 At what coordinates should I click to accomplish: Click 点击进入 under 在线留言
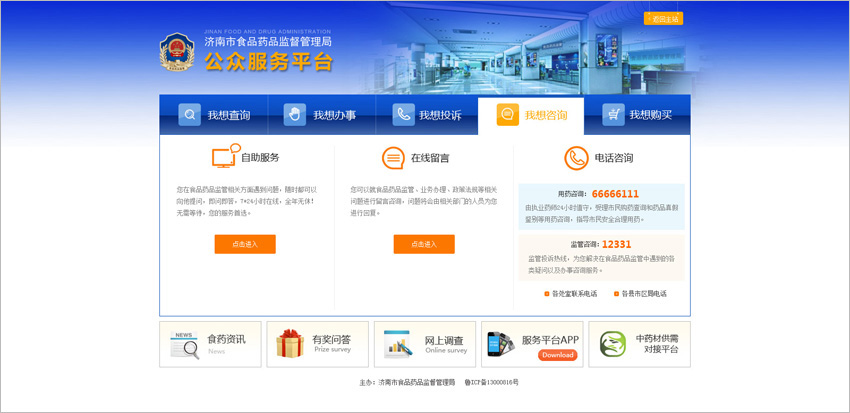pyautogui.click(x=424, y=244)
